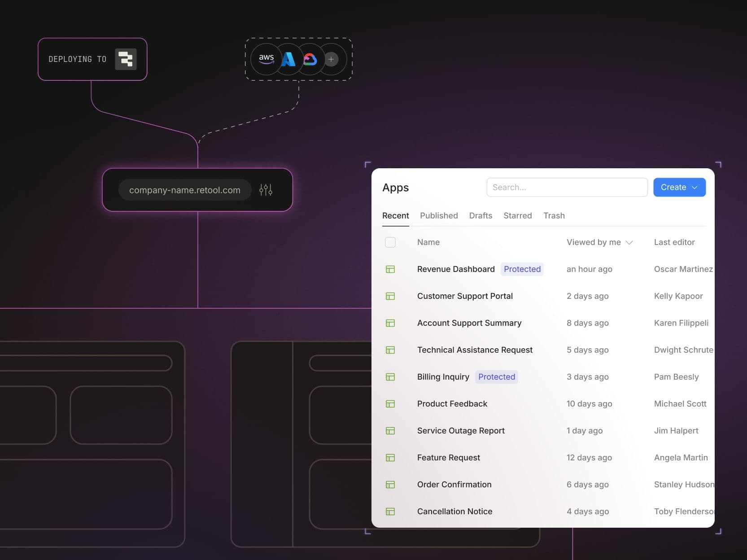747x560 pixels.
Task: Click the Feature Request app icon
Action: pos(390,458)
